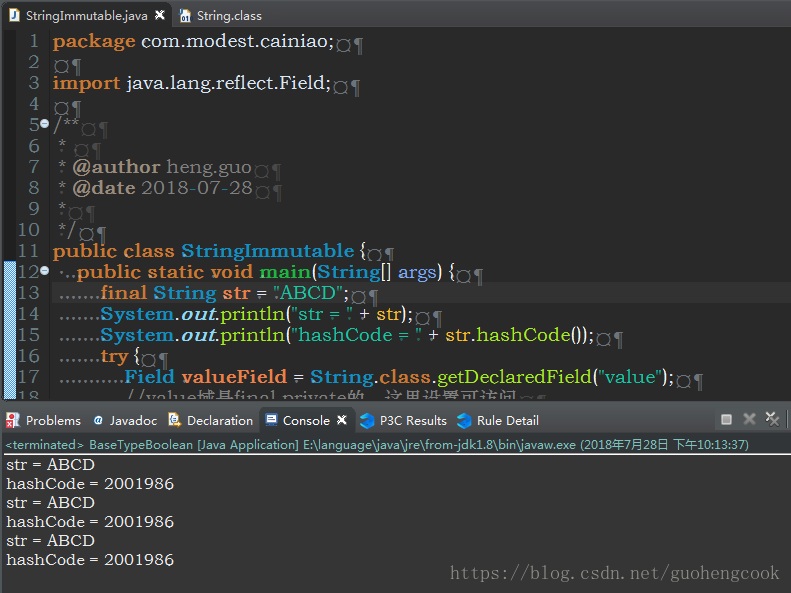Screen dimensions: 791x593
Task: Switch to the StringImmutable.java editor tab
Action: (x=87, y=16)
